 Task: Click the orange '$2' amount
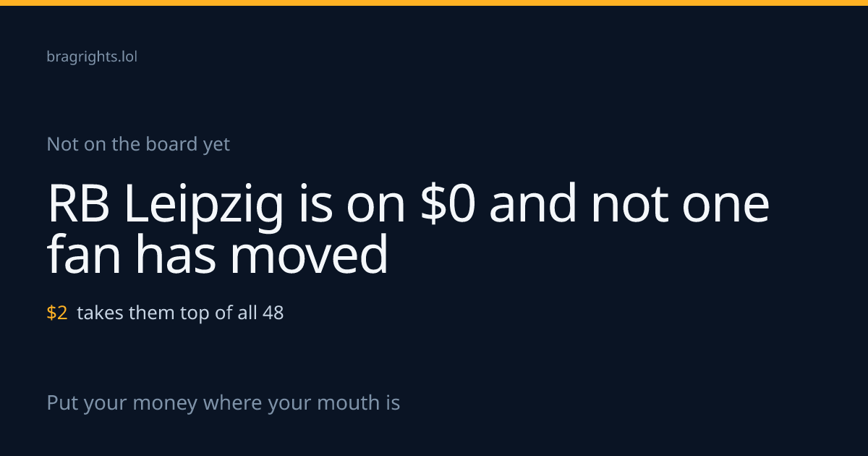pos(57,313)
